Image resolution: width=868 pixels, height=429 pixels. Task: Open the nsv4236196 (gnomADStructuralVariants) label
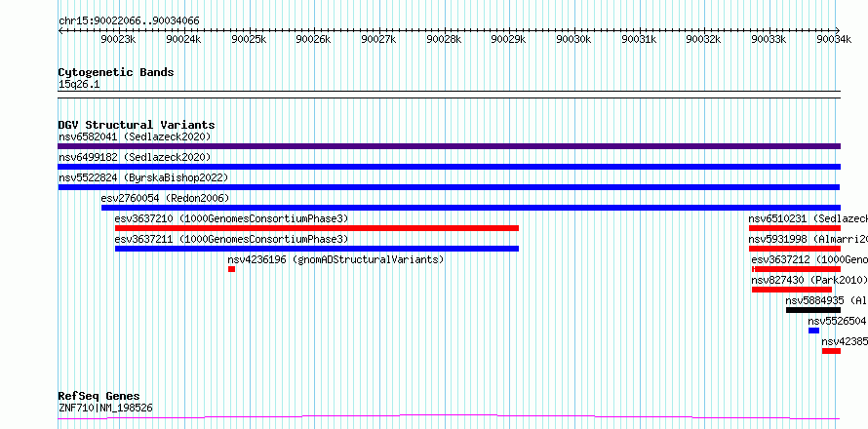[336, 259]
